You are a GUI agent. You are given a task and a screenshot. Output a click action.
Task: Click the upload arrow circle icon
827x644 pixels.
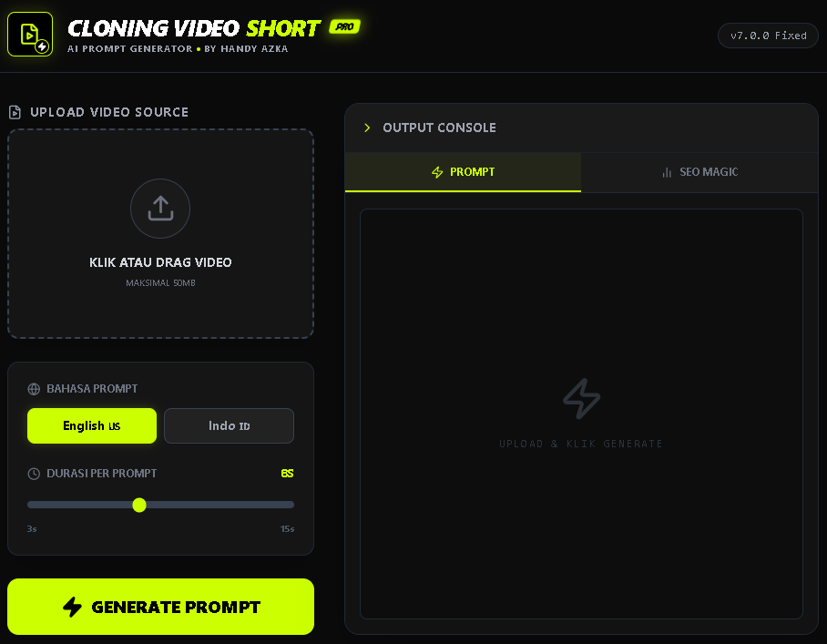click(160, 209)
